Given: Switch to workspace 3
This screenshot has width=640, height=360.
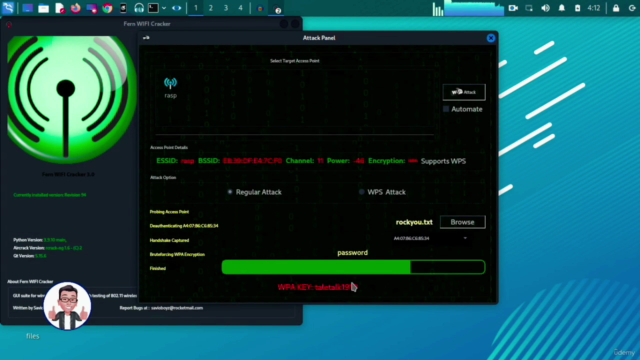Looking at the screenshot, I should pos(226,8).
